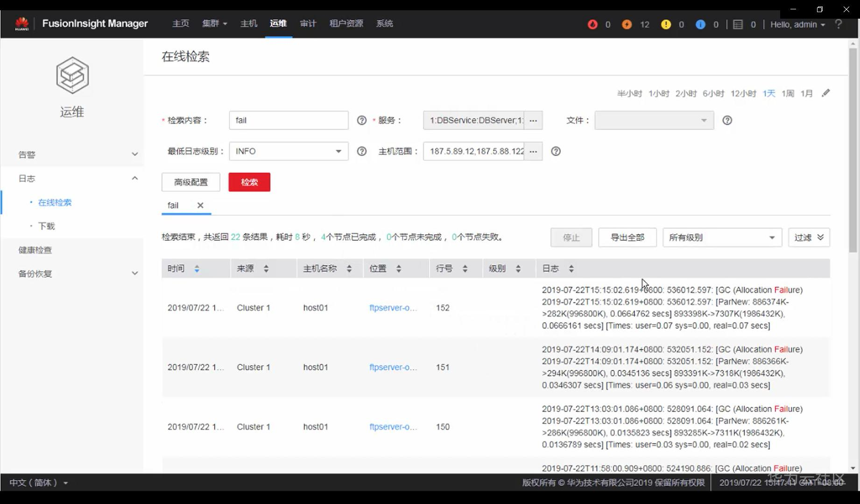Sort results by line number column
Image resolution: width=860 pixels, height=504 pixels.
[x=465, y=269]
